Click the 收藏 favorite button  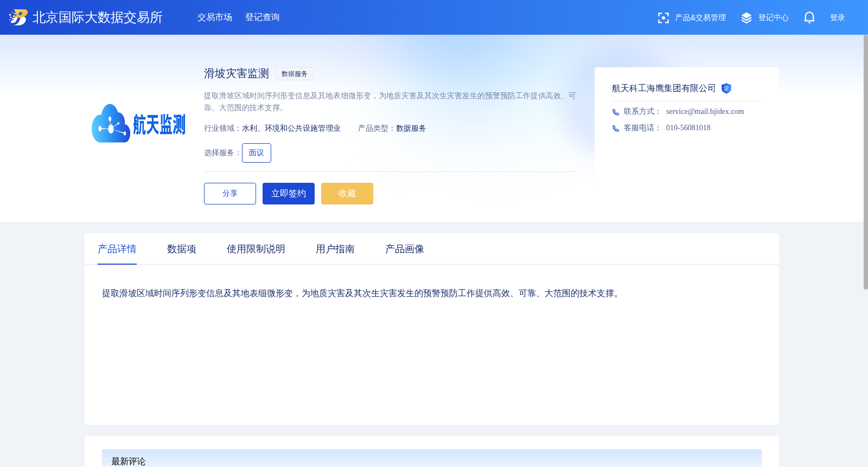[347, 194]
